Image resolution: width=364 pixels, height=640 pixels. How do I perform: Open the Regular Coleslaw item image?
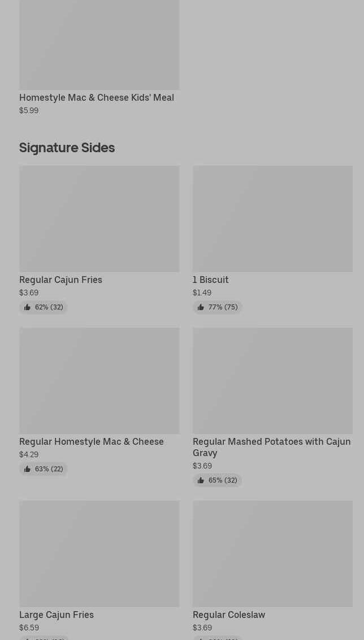(272, 553)
